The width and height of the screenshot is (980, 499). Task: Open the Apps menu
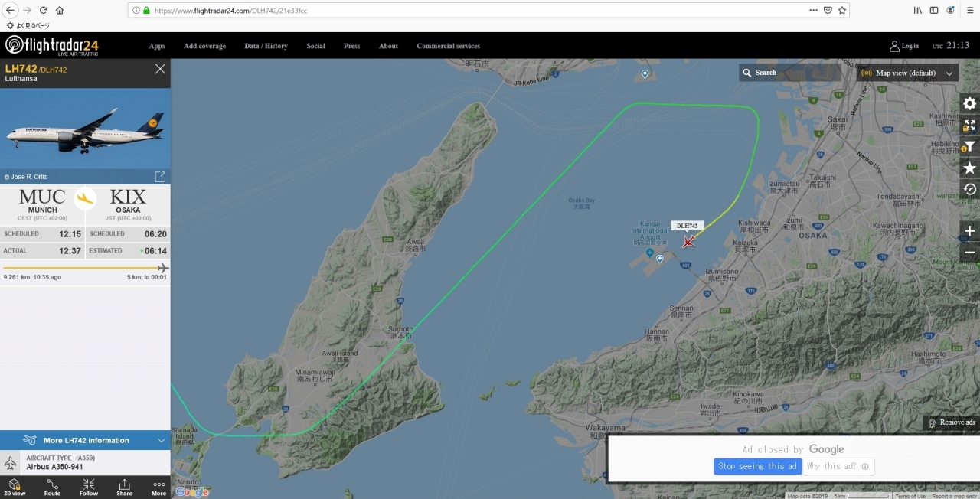click(x=157, y=46)
